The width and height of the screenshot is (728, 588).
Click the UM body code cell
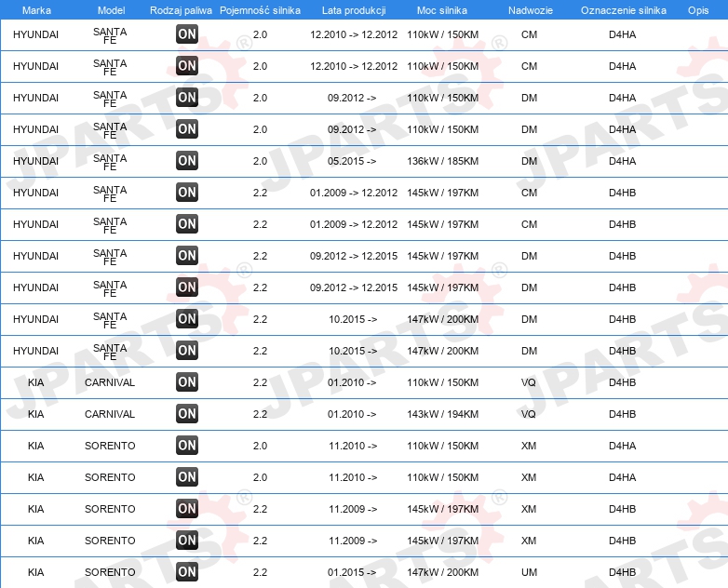pos(530,572)
